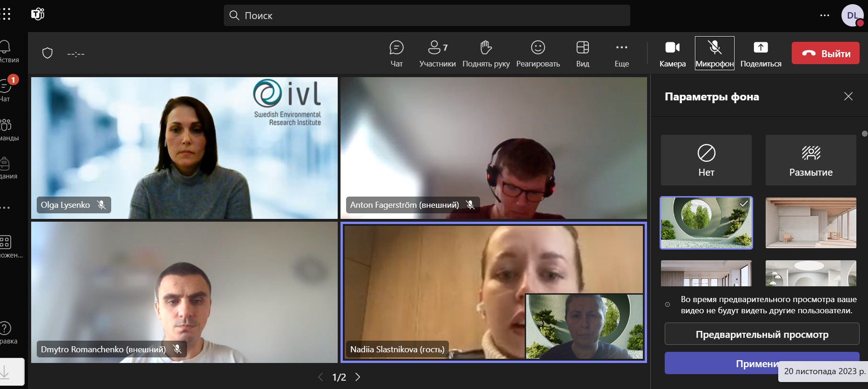
Task: Click the Поиск search field
Action: pos(427,15)
